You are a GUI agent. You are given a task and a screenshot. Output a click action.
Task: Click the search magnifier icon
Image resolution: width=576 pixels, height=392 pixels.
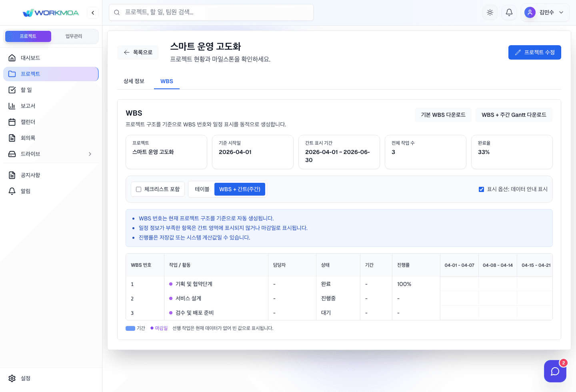pos(117,12)
